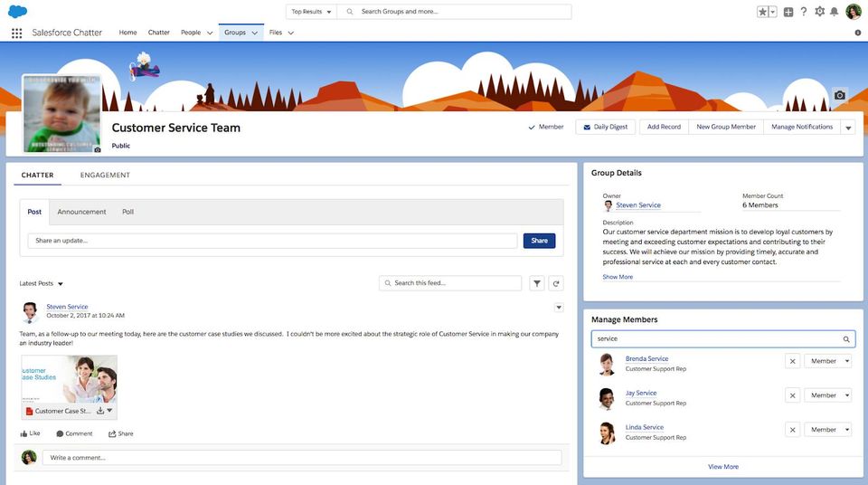The image size is (868, 485).
Task: Open Brenda Service's profile photo
Action: coord(608,364)
